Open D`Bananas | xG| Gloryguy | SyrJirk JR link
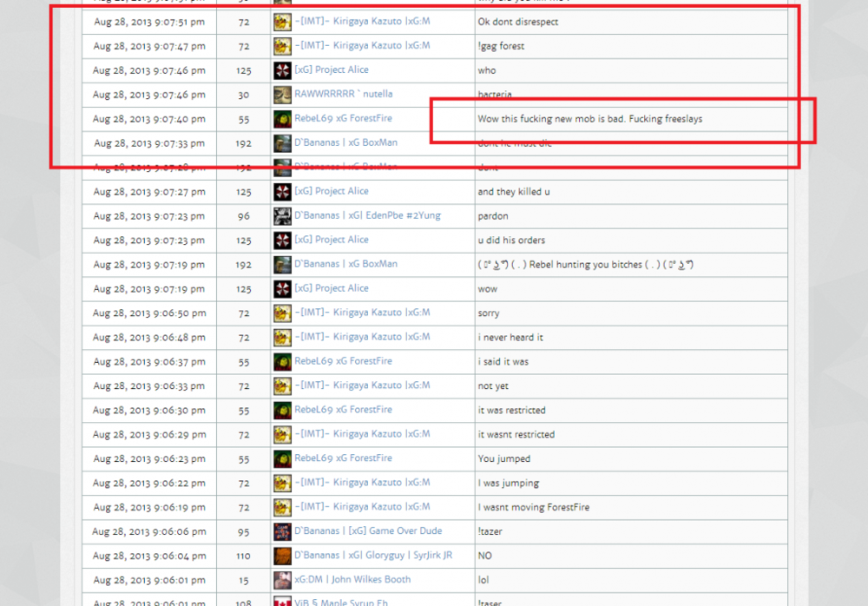Screen dimensions: 868x606 tap(373, 556)
